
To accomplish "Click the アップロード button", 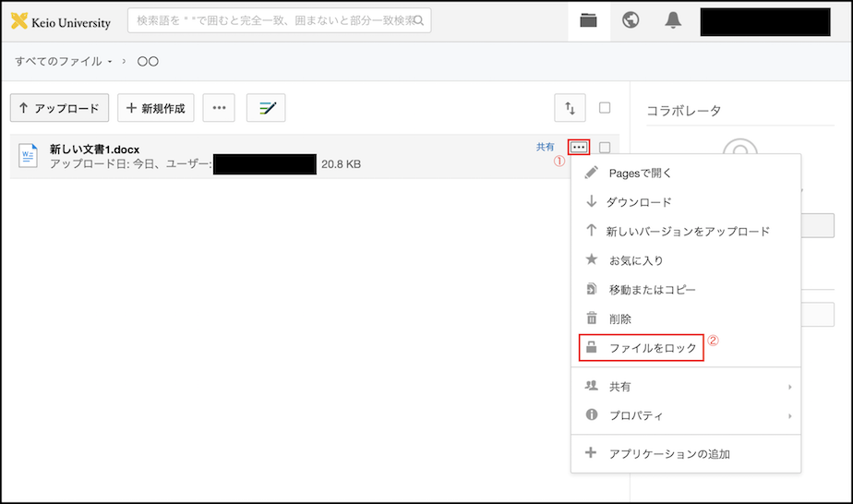I will pos(59,108).
